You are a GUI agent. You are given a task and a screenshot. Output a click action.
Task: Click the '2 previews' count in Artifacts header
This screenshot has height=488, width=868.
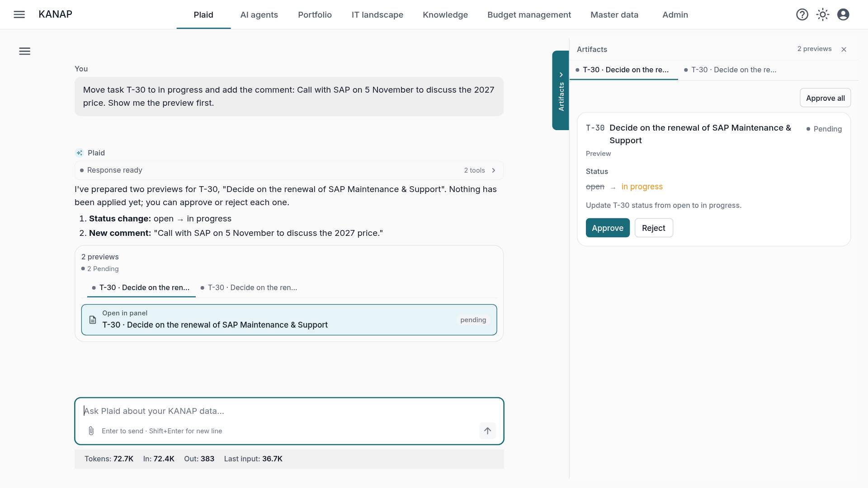point(814,49)
